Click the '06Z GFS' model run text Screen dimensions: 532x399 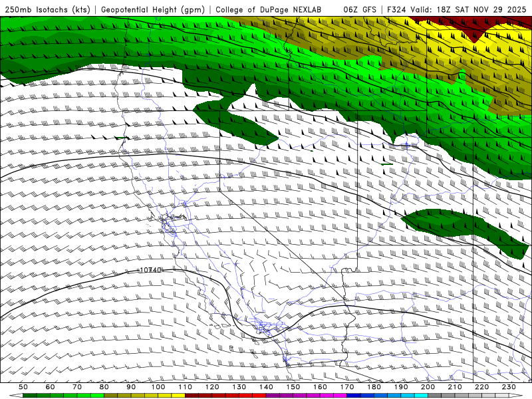(x=360, y=9)
